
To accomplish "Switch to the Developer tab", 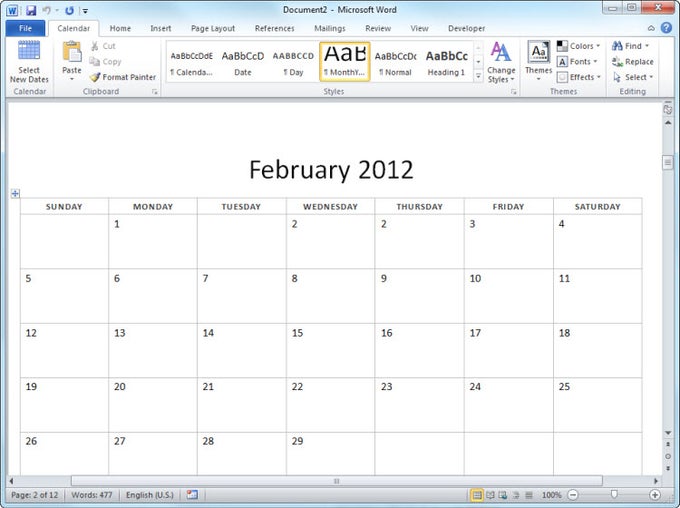I will [467, 28].
